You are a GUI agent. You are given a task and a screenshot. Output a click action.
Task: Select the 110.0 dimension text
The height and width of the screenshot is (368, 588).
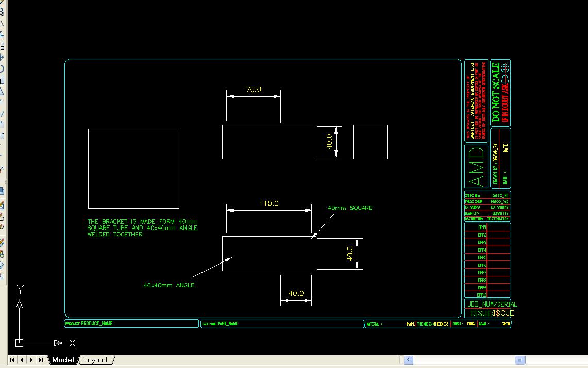(269, 203)
